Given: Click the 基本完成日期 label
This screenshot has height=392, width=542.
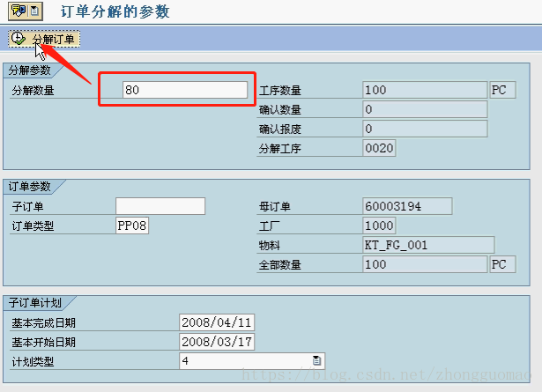Looking at the screenshot, I should pos(43,323).
